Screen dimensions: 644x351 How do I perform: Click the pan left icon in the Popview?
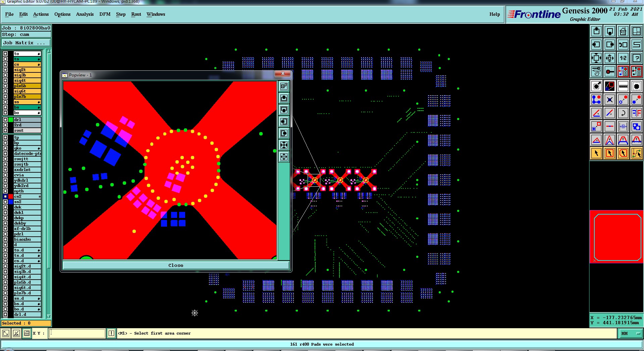pos(284,121)
